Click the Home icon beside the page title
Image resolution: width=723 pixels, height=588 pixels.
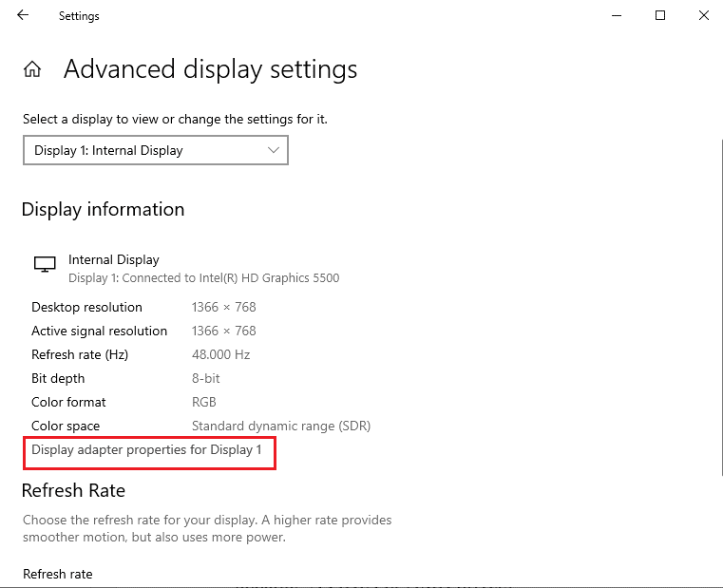[x=32, y=69]
